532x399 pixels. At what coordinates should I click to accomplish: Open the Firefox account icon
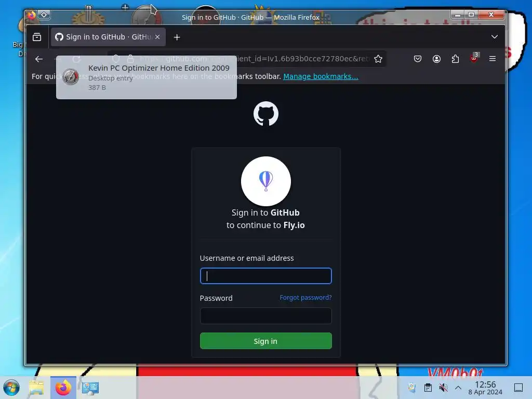(x=436, y=59)
